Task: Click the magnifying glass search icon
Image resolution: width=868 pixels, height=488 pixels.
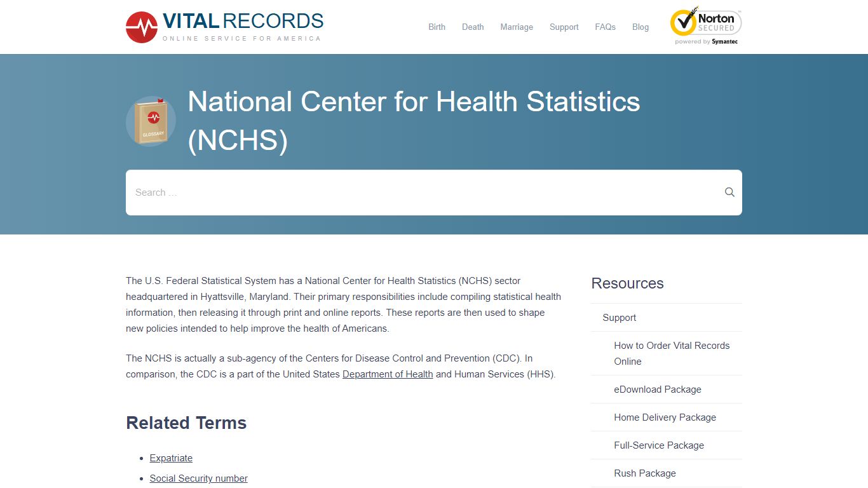Action: click(729, 192)
